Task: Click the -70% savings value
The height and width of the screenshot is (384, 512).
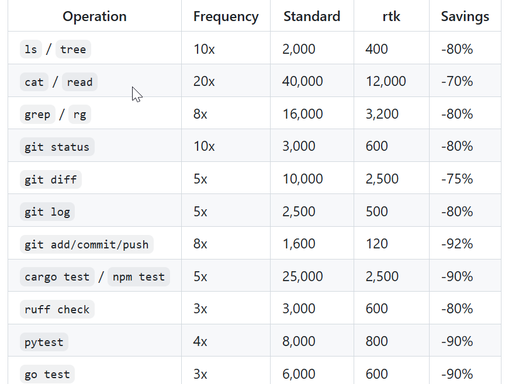Action: (457, 81)
